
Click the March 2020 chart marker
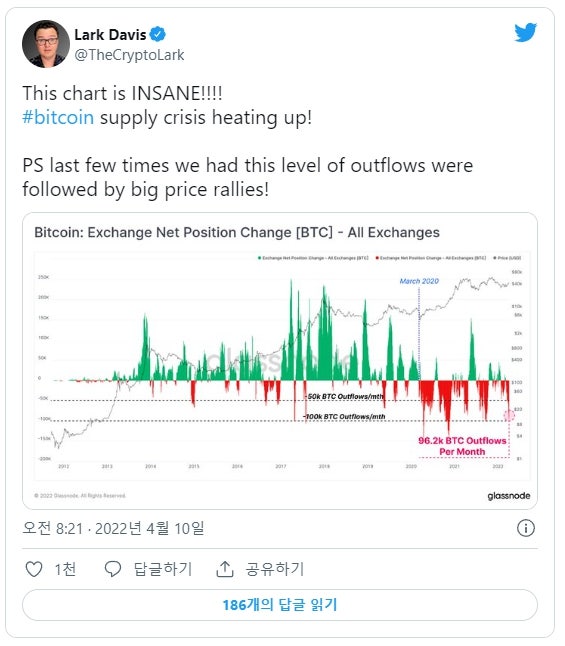click(x=419, y=281)
